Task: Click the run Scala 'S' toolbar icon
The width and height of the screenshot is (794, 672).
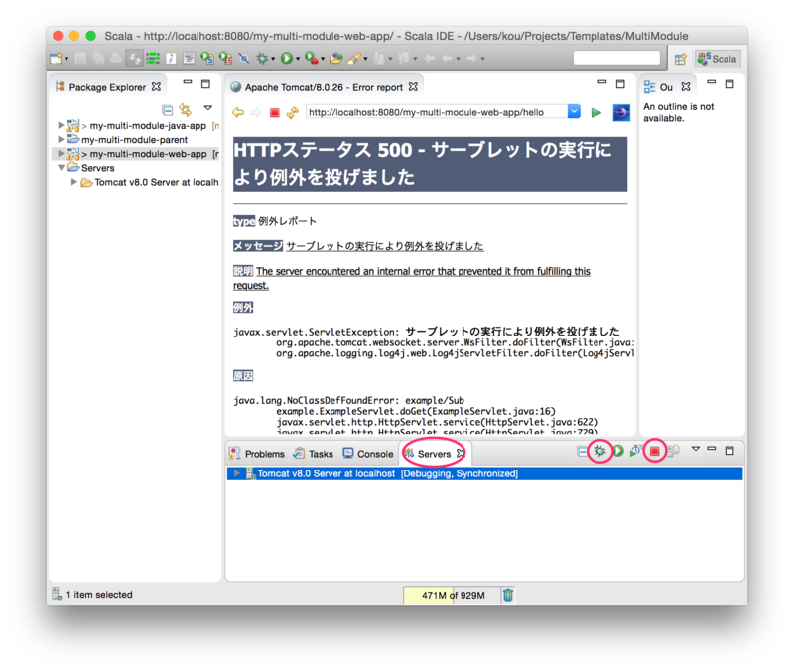Action: [x=206, y=59]
